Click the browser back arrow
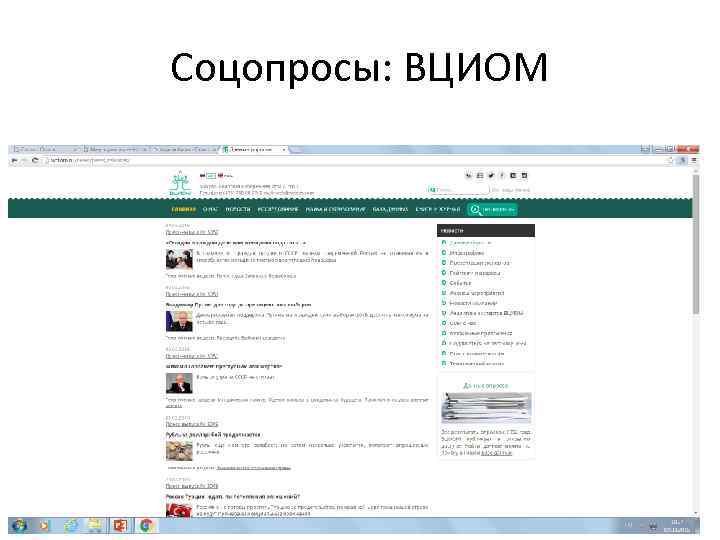This screenshot has height=540, width=720. (x=14, y=160)
